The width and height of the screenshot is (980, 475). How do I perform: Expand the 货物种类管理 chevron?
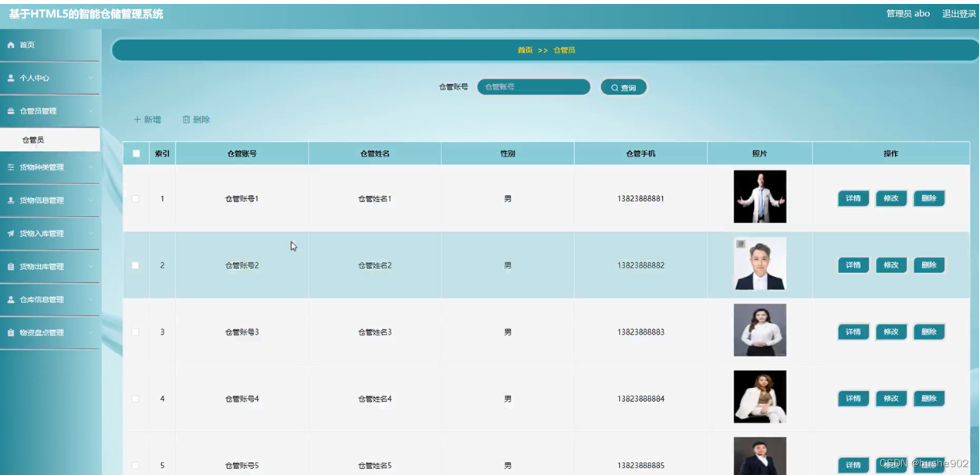(90, 167)
